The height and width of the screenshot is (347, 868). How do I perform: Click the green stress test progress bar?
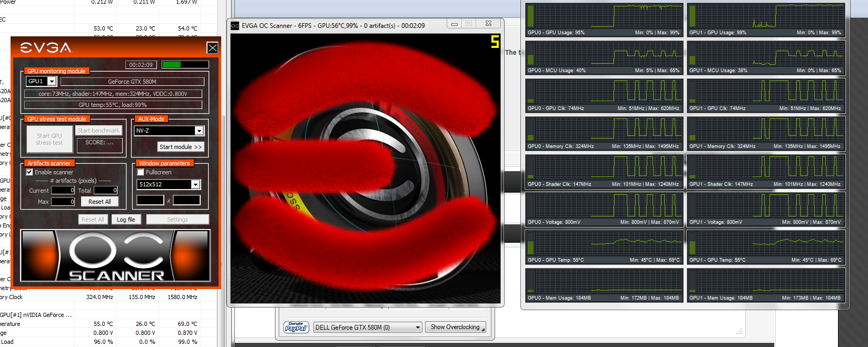point(185,64)
